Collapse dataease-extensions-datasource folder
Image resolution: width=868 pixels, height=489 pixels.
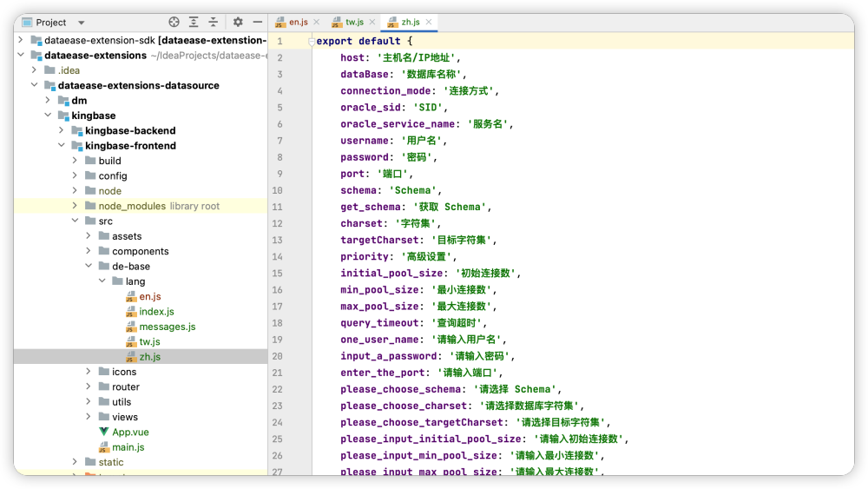coord(35,85)
